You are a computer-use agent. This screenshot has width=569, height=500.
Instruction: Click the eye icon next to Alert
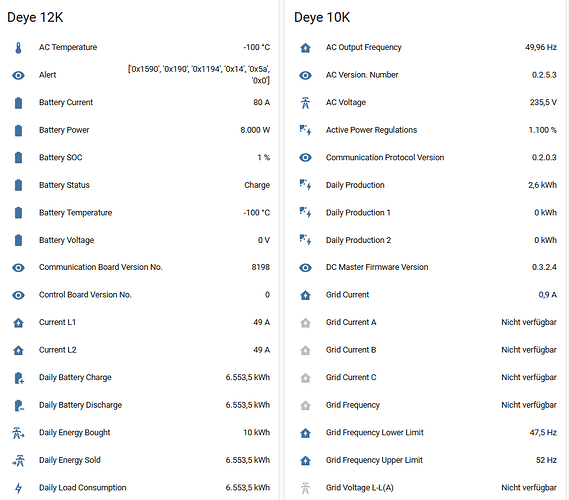[x=19, y=75]
